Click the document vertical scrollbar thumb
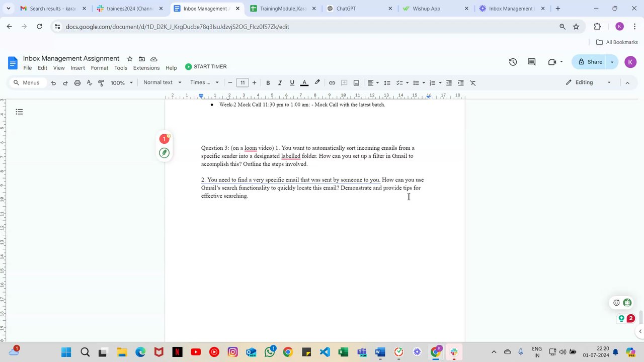Image resolution: width=644 pixels, height=362 pixels. (x=640, y=318)
